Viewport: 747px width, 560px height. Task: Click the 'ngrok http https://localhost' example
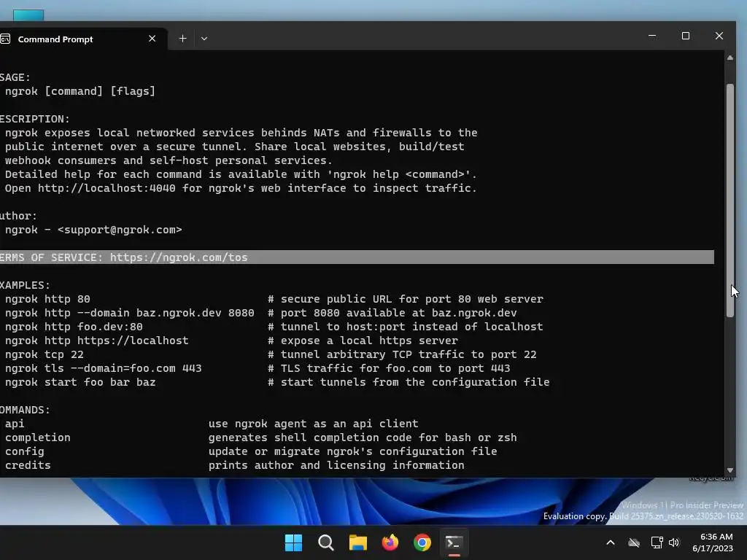click(97, 341)
